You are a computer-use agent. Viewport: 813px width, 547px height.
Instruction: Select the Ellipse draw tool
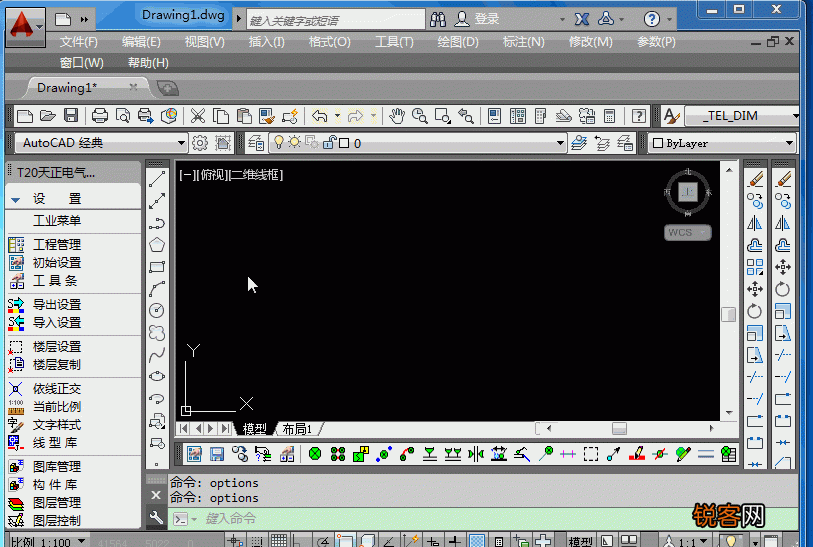coord(157,376)
